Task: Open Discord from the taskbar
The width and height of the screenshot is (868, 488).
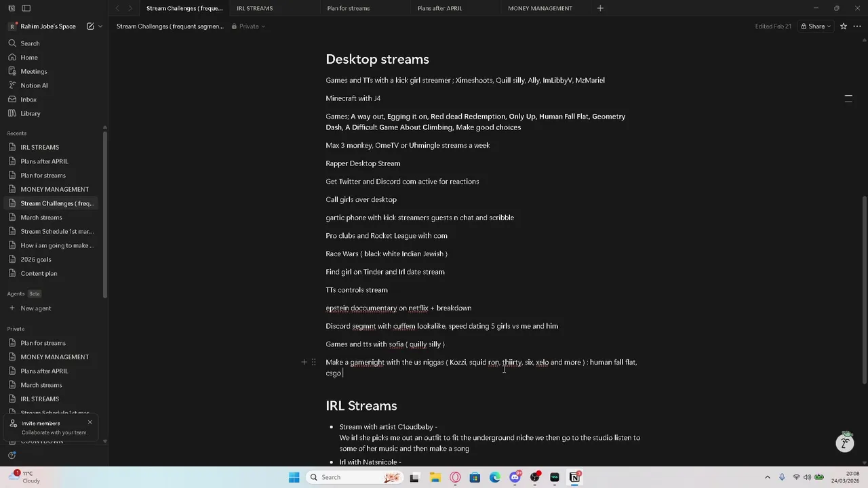Action: [515, 477]
